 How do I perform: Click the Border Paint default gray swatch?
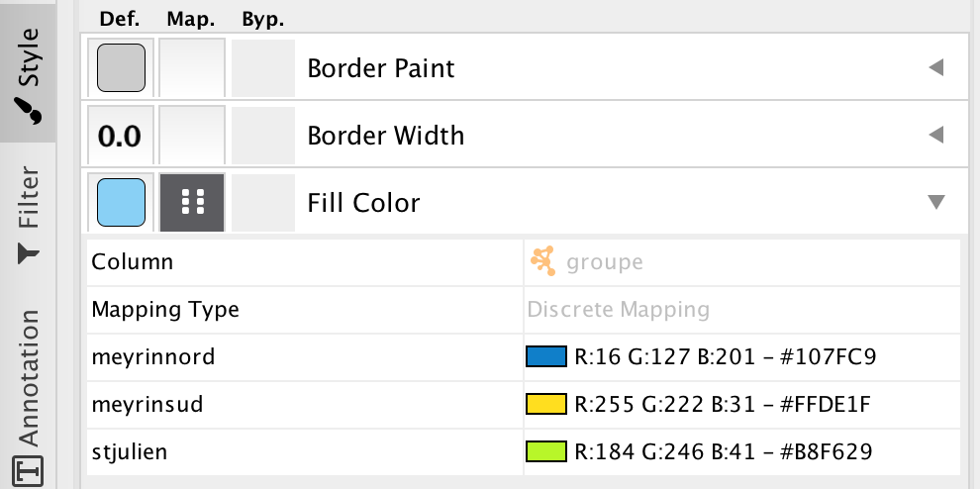coord(121,67)
